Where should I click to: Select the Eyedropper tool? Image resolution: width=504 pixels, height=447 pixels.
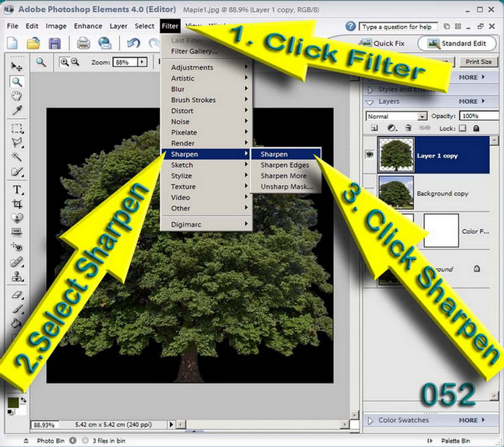17,110
